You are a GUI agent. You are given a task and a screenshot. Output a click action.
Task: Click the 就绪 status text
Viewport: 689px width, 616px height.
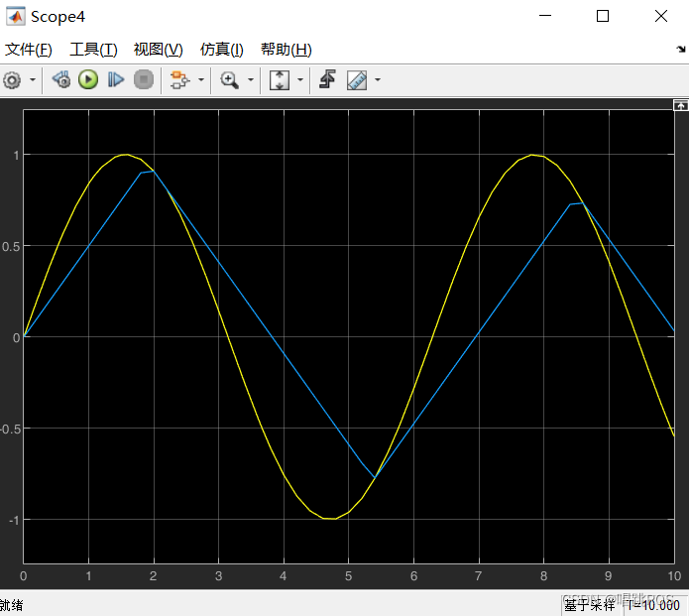(12, 605)
